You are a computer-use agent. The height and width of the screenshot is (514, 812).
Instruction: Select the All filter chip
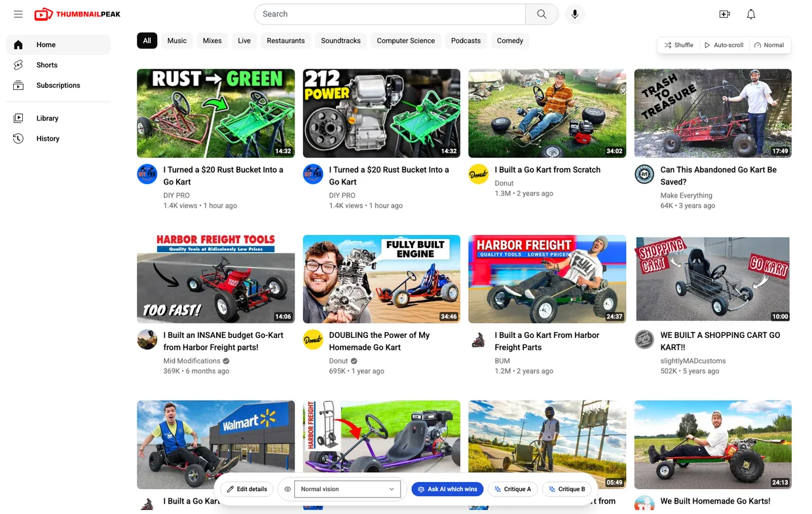pyautogui.click(x=147, y=41)
